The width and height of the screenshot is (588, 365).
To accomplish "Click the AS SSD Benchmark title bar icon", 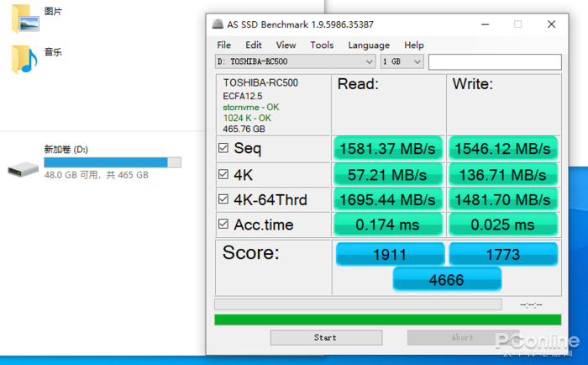I will pyautogui.click(x=218, y=24).
